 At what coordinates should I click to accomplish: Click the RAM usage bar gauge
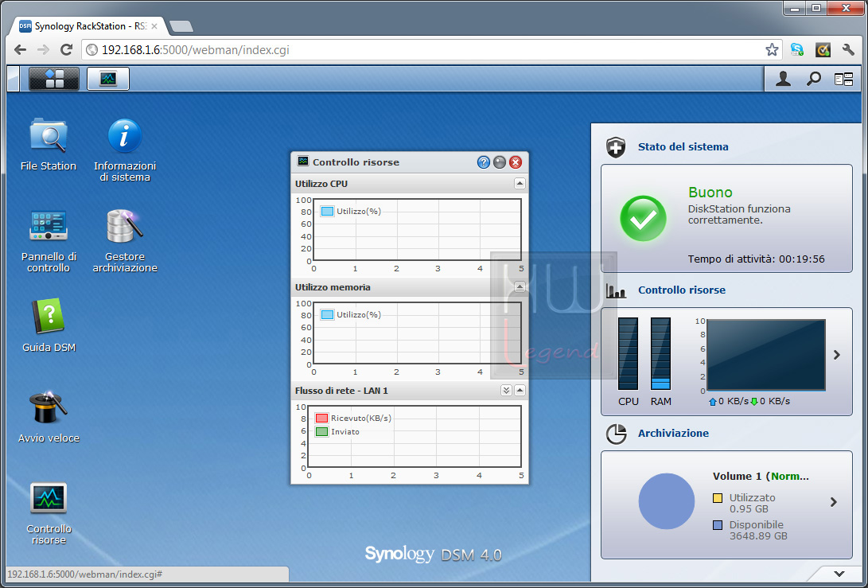point(660,354)
